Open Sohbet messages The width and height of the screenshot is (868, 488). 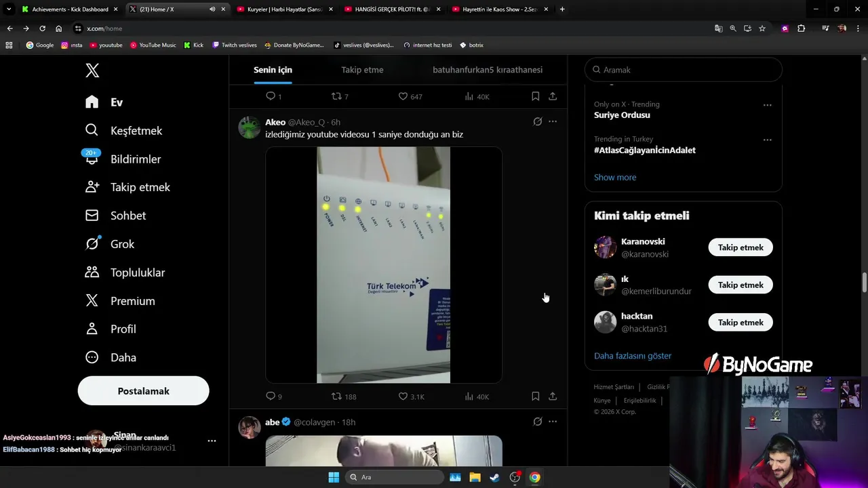point(115,216)
